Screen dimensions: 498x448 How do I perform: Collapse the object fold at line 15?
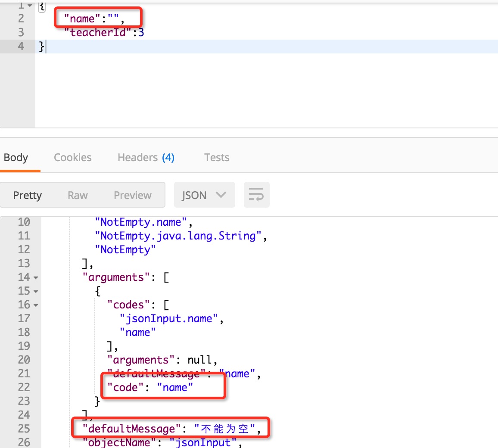pyautogui.click(x=36, y=292)
